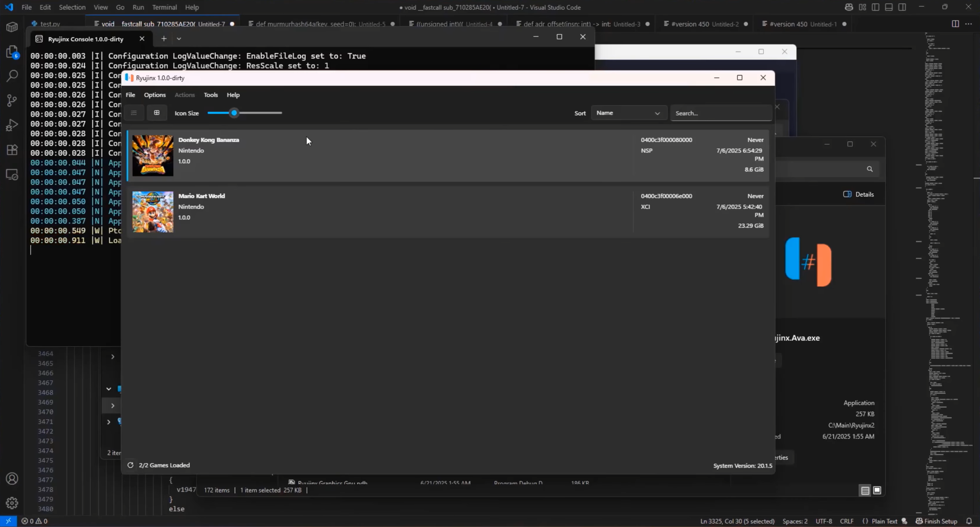Open Ryujinx Help menu
The height and width of the screenshot is (527, 980).
233,95
